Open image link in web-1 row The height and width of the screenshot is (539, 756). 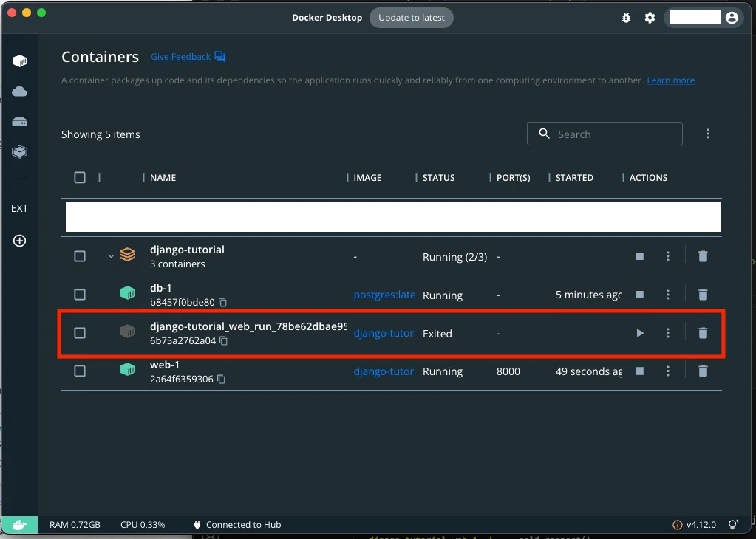[384, 371]
